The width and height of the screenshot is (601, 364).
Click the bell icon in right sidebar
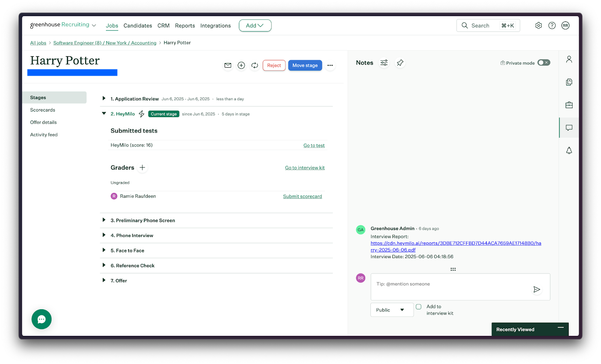[569, 150]
